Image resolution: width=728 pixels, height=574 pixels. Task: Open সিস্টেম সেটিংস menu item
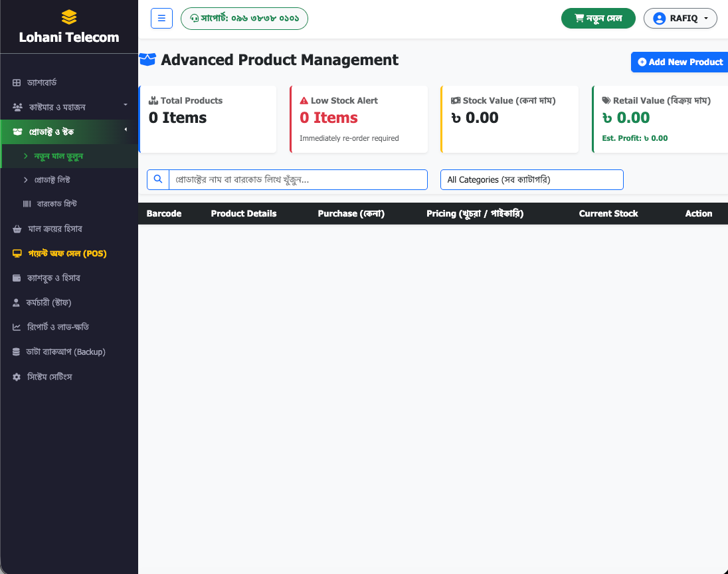tap(68, 377)
